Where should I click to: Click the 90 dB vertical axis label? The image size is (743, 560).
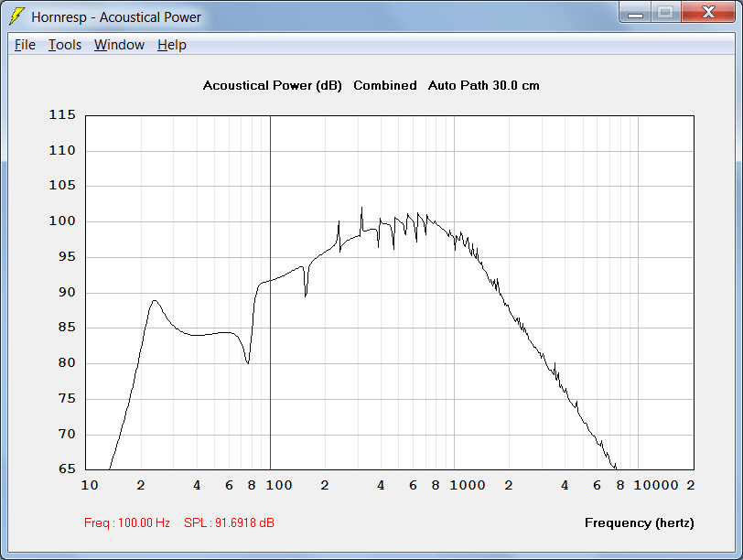67,292
